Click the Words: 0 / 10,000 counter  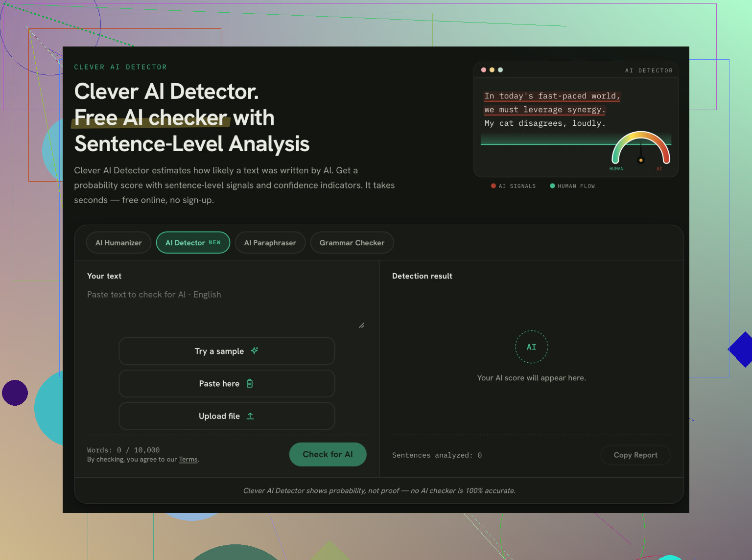tap(123, 450)
